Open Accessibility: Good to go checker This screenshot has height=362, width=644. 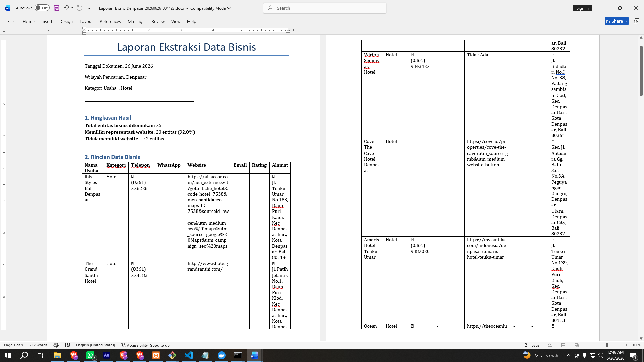[x=146, y=345]
